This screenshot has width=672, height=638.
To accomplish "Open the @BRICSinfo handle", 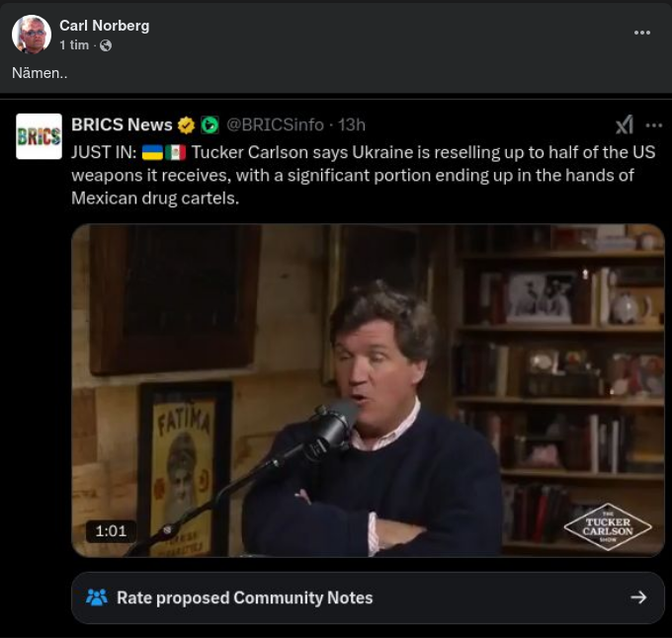I will coord(275,124).
